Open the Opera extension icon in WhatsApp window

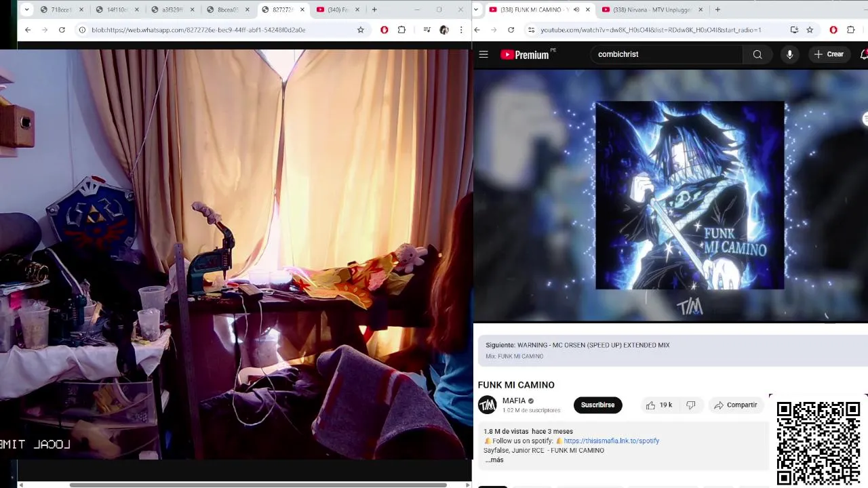click(x=384, y=30)
